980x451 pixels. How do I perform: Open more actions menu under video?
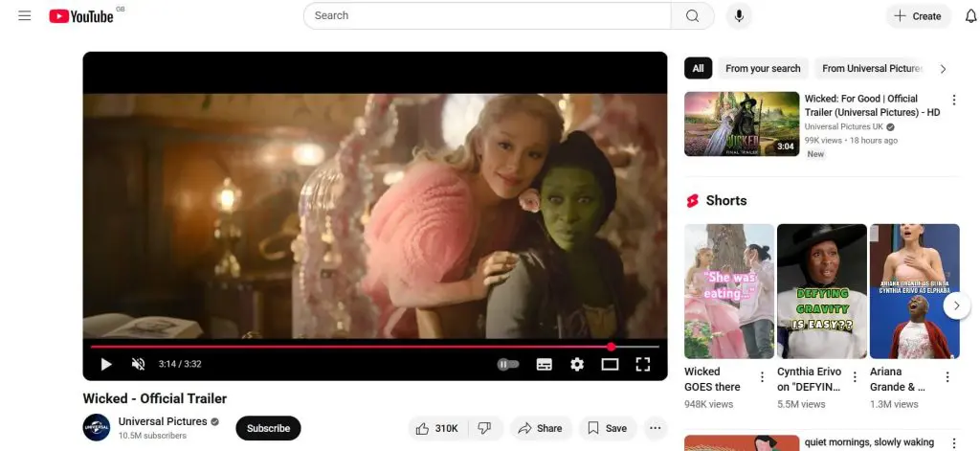pos(656,428)
